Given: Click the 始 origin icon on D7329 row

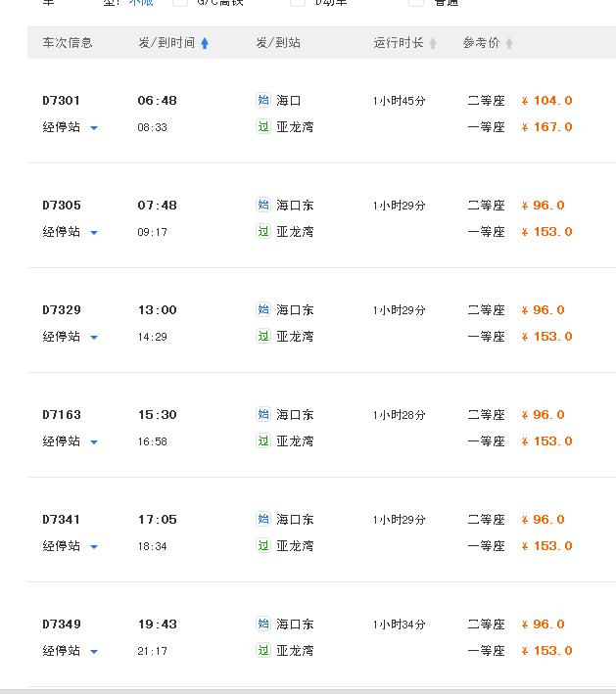Looking at the screenshot, I should tap(263, 309).
